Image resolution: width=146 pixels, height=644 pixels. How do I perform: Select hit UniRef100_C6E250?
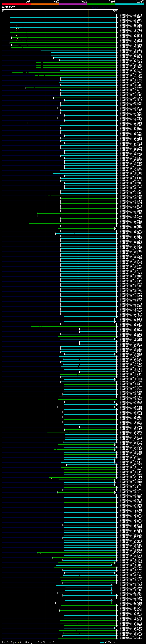[131, 585]
